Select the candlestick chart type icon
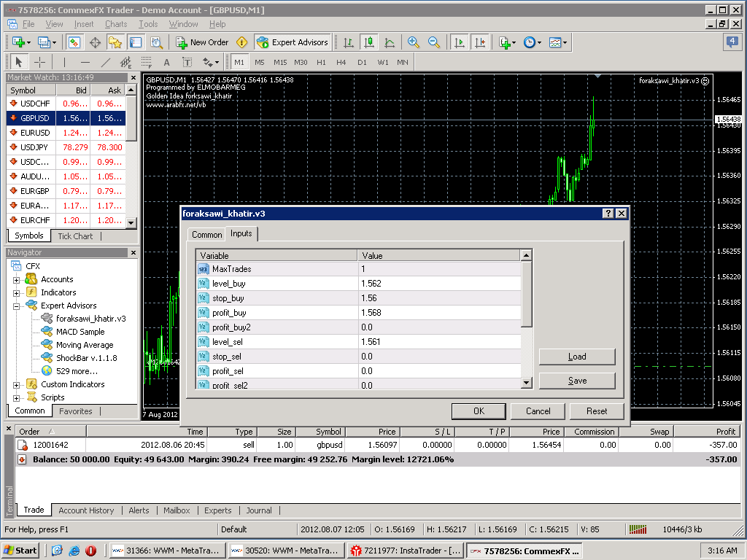The image size is (747, 560). point(369,42)
